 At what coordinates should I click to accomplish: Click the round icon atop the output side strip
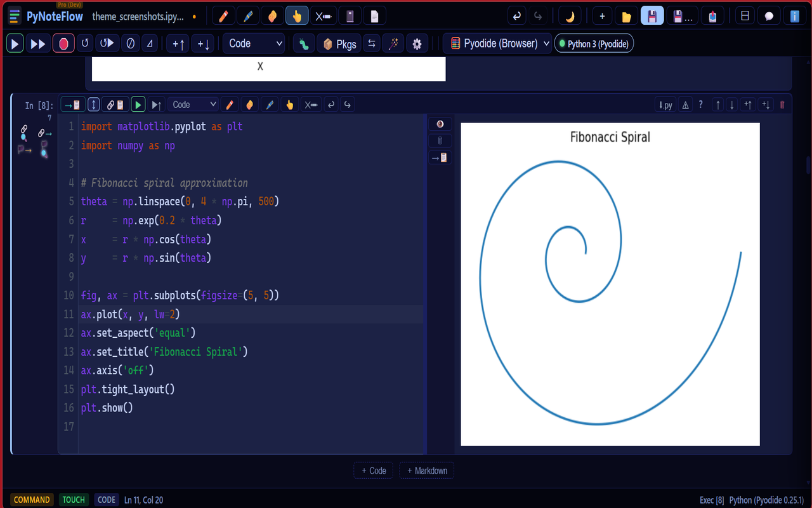coord(440,124)
